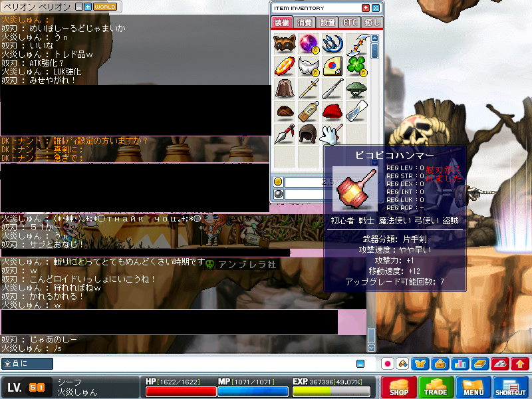
Task: Click the red HP bar
Action: [x=181, y=392]
